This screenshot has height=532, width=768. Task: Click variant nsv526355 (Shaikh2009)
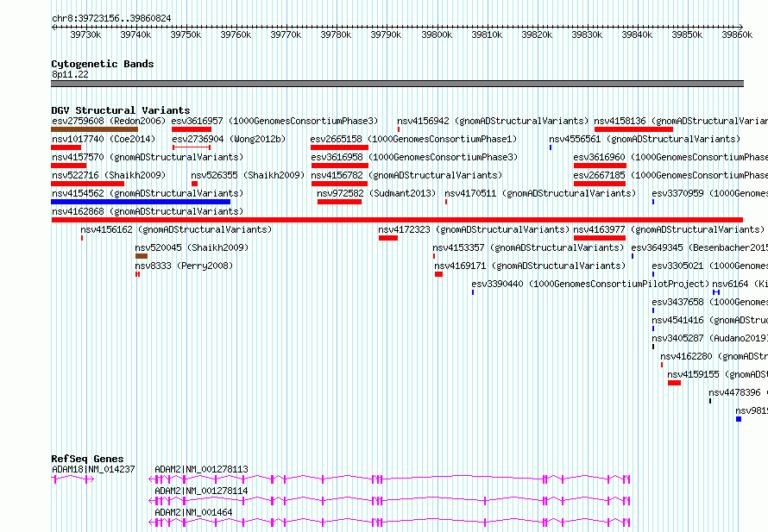(x=248, y=175)
